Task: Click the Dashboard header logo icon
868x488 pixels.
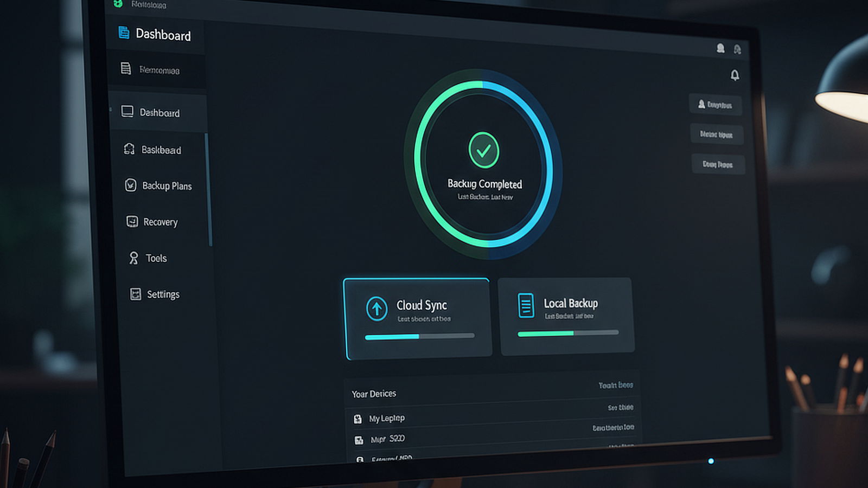Action: [x=124, y=33]
